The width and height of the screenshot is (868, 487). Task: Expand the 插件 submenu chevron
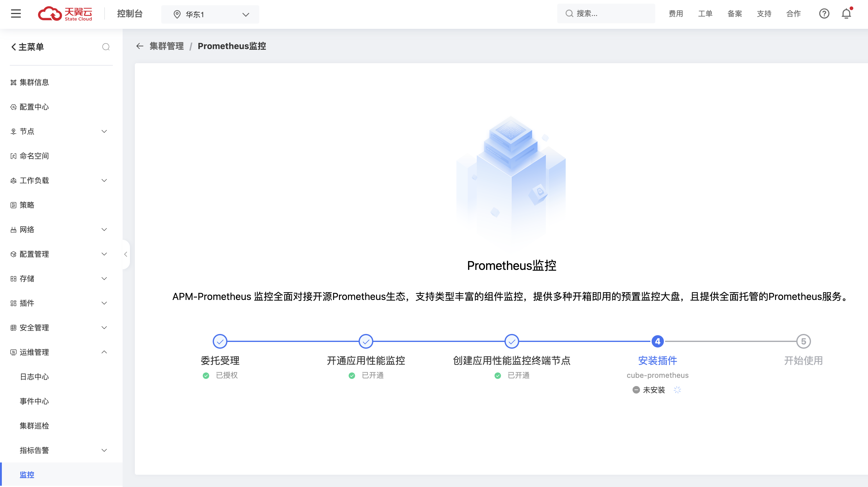click(105, 303)
